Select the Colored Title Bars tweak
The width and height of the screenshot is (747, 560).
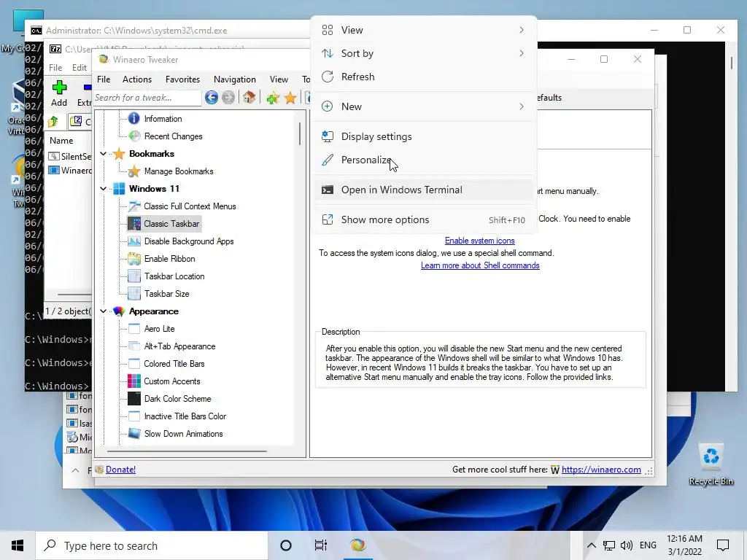[x=174, y=364]
